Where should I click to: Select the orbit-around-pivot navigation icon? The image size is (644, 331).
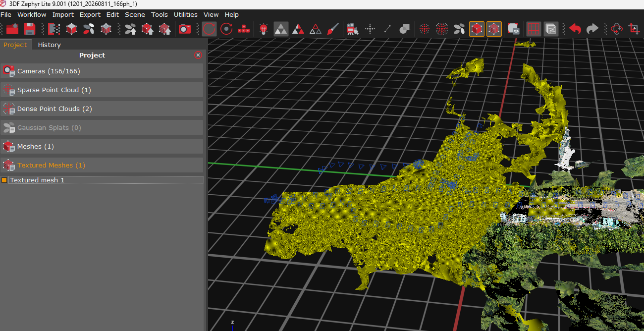pyautogui.click(x=226, y=29)
